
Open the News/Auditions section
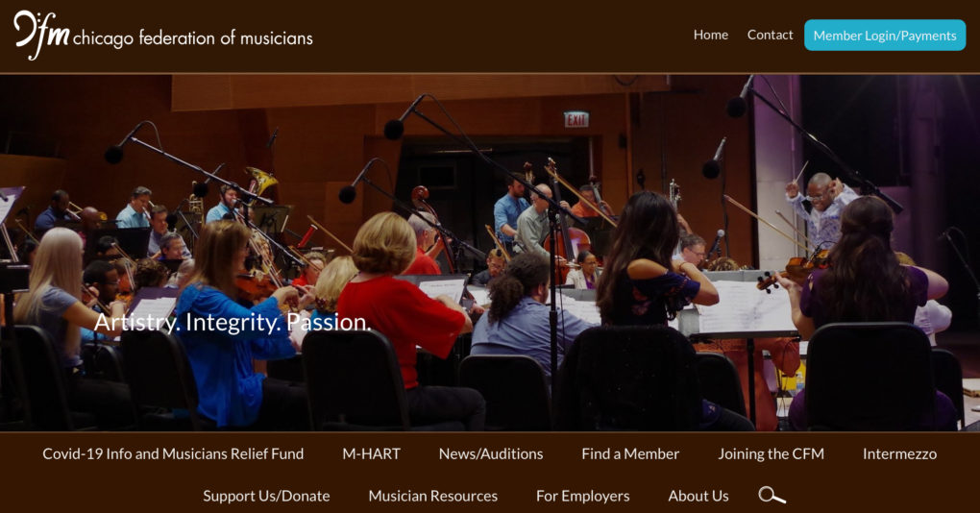pos(491,453)
